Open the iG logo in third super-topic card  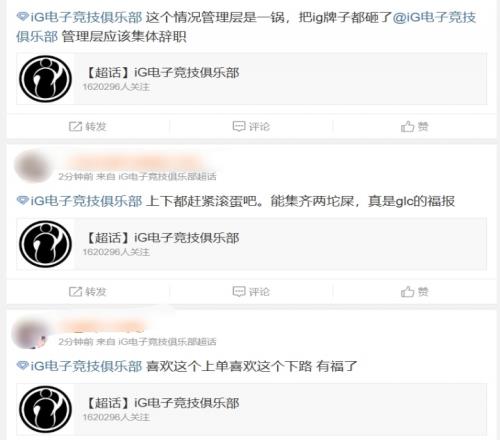pos(46,409)
